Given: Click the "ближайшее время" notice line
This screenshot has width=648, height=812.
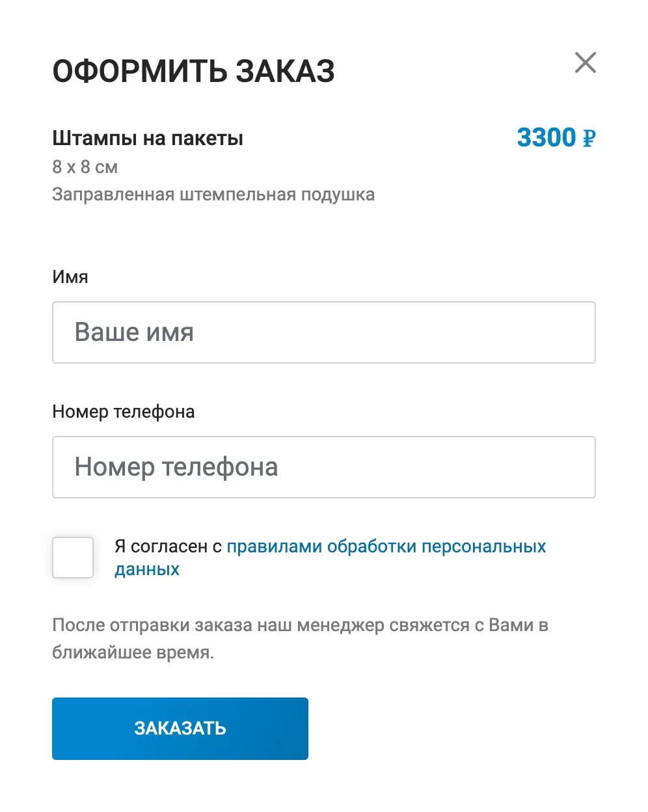Looking at the screenshot, I should click(x=133, y=653).
